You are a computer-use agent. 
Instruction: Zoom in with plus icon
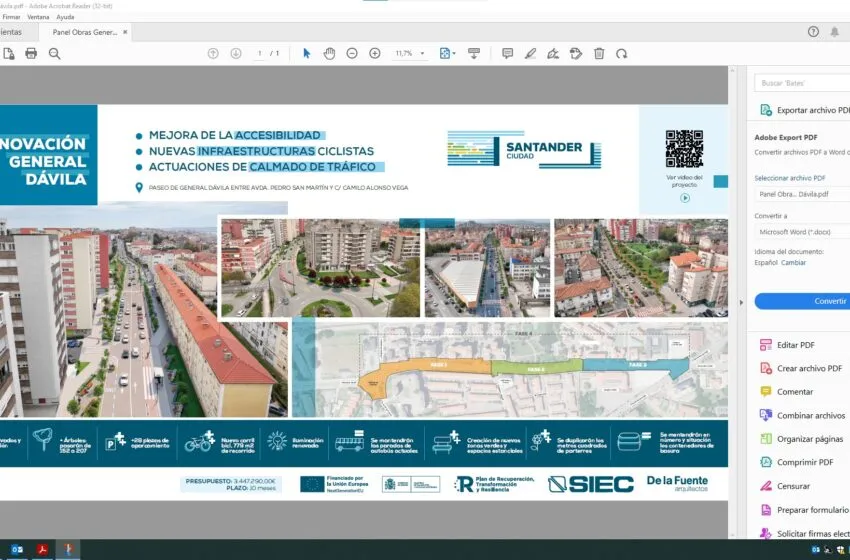(375, 53)
